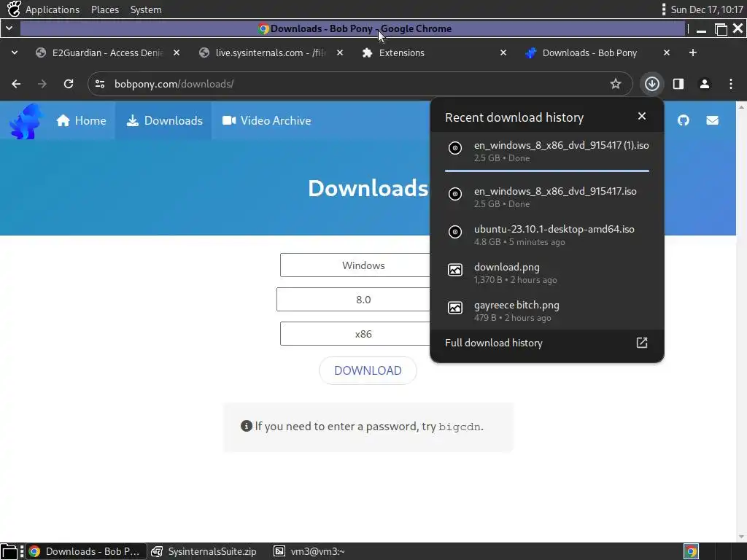Go to the Home nav link

[81, 120]
